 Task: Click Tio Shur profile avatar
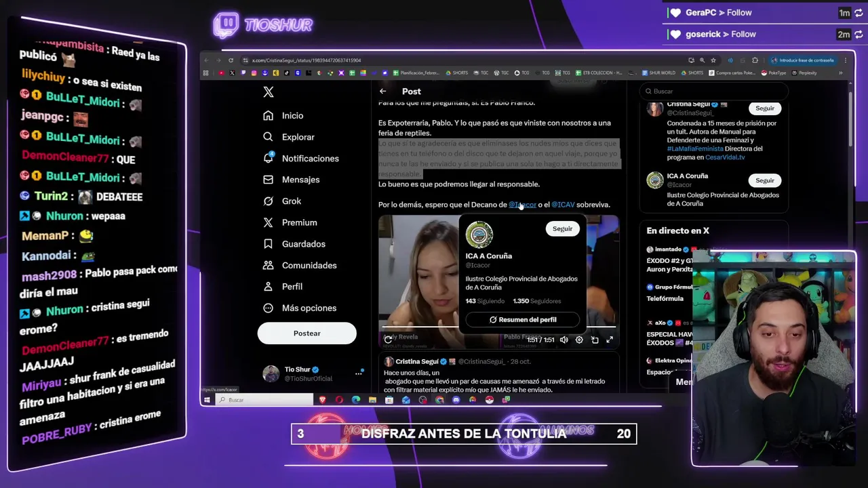[x=271, y=373]
